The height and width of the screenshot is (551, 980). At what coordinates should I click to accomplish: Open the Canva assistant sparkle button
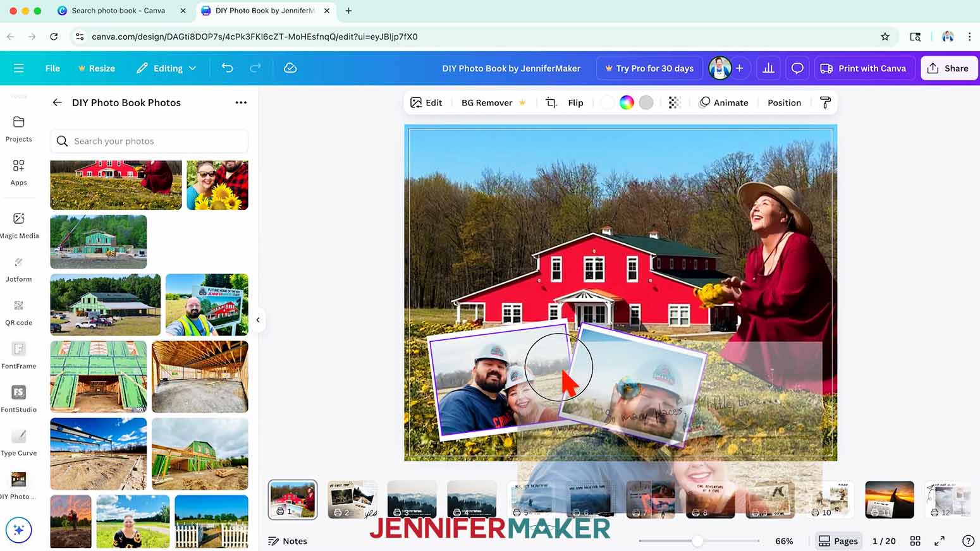point(19,530)
